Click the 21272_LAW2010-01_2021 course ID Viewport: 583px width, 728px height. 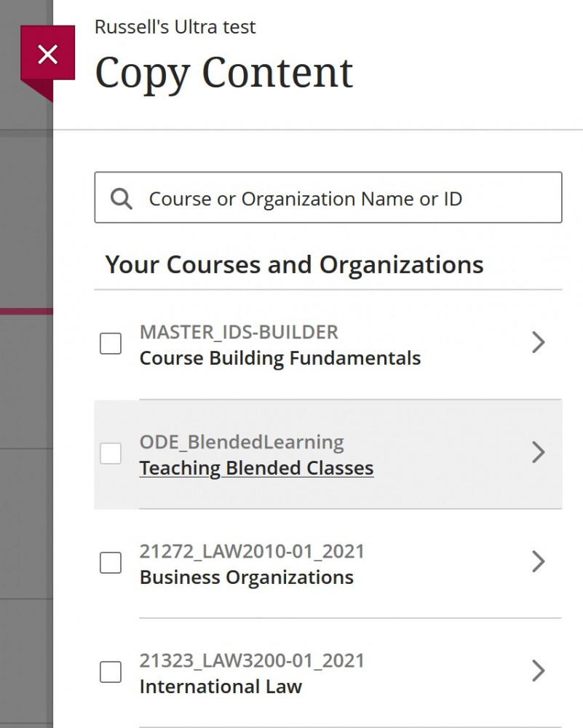(x=251, y=551)
